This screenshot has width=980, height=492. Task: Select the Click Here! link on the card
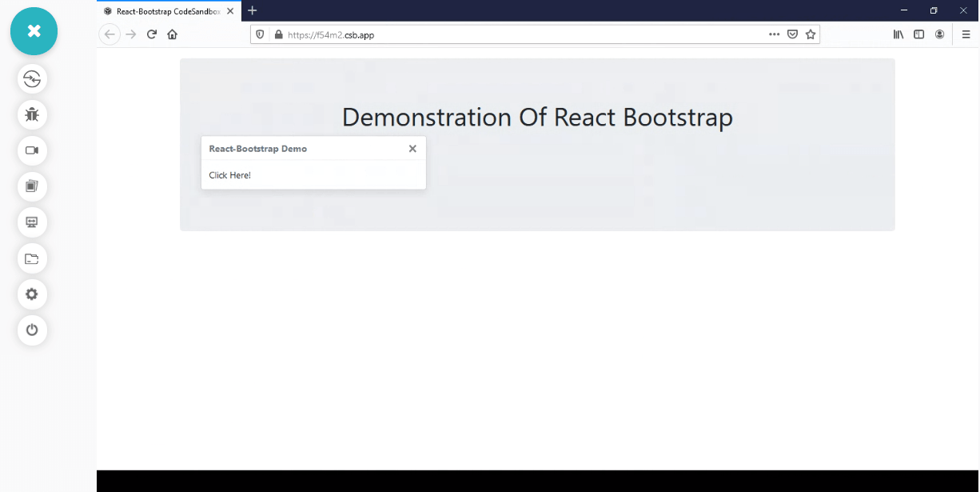[229, 175]
